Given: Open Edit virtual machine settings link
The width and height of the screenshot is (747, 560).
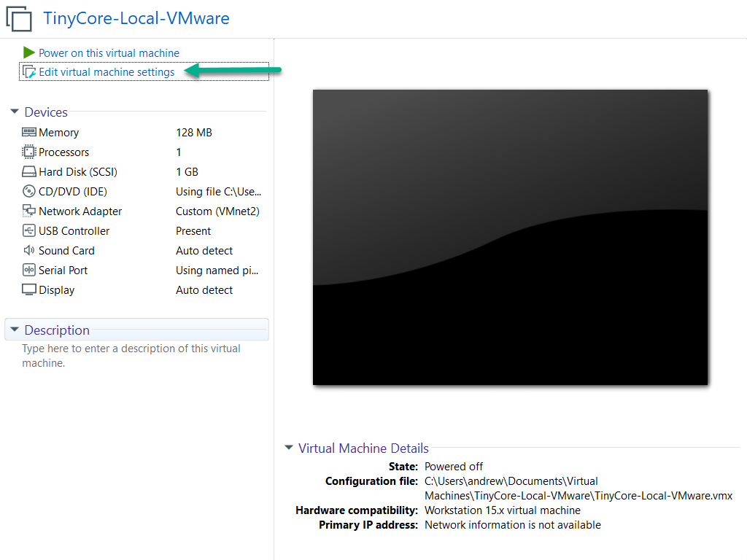Looking at the screenshot, I should [107, 72].
